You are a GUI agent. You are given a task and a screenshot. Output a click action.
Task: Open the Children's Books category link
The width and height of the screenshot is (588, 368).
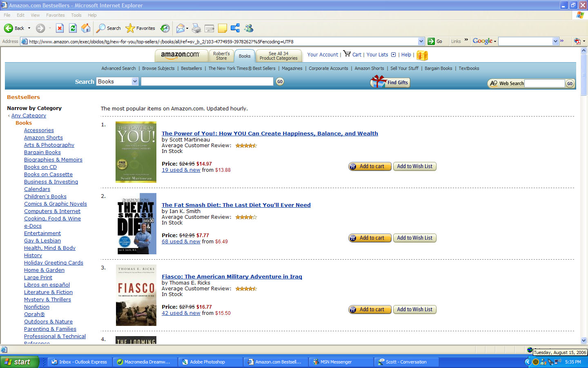click(45, 197)
